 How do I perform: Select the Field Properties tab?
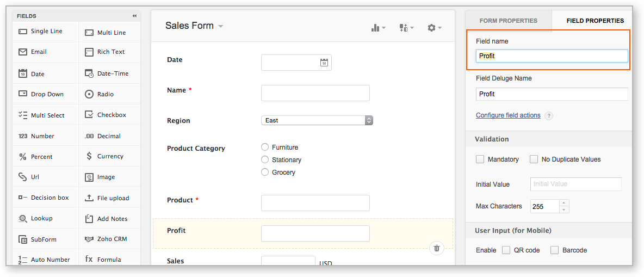[595, 21]
